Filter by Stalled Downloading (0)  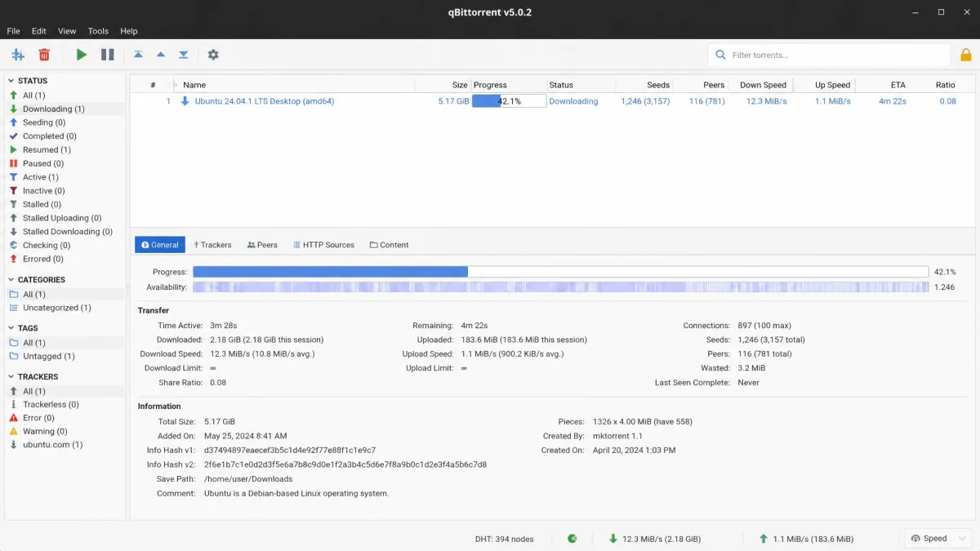click(66, 232)
